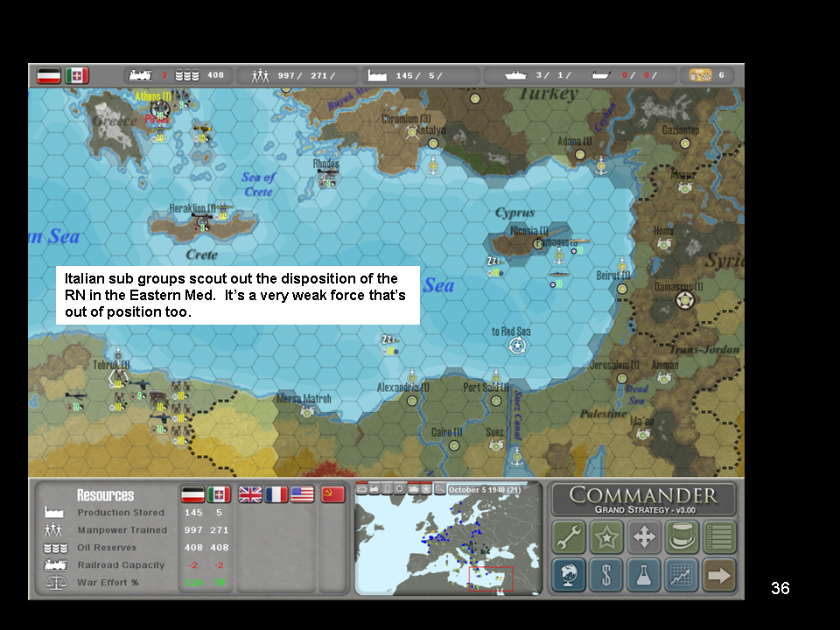Click the Alexandria city hex

pyautogui.click(x=412, y=401)
